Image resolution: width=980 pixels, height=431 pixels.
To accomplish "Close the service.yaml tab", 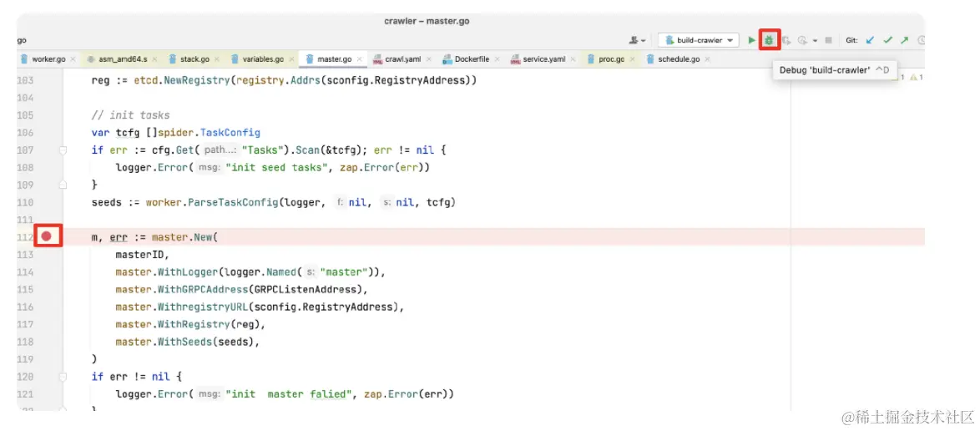I will click(573, 59).
